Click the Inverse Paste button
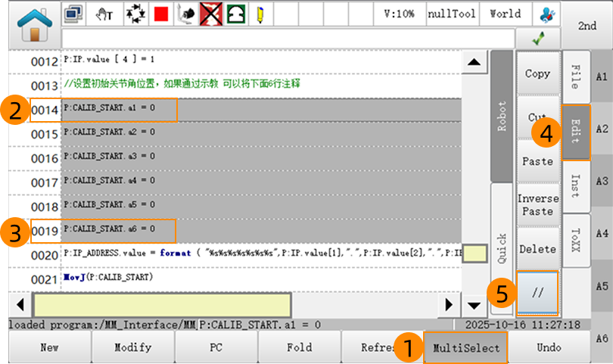Image resolution: width=613 pixels, height=364 pixels. (x=538, y=205)
